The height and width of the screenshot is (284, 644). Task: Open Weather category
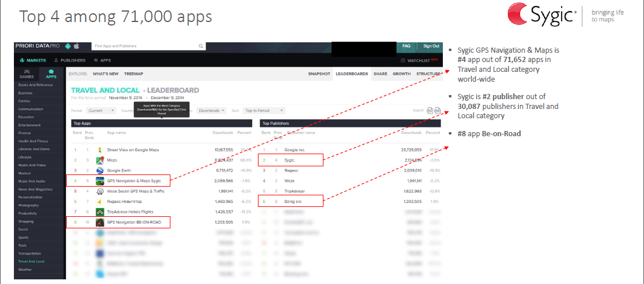click(25, 270)
